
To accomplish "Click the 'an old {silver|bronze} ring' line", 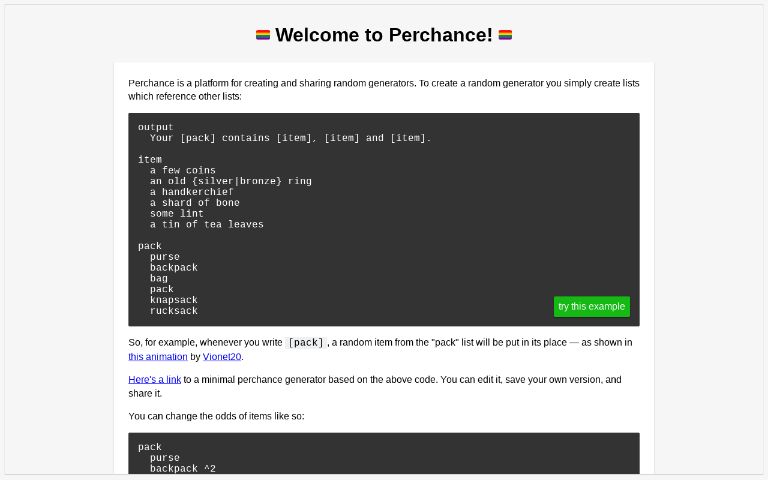I will point(231,181).
